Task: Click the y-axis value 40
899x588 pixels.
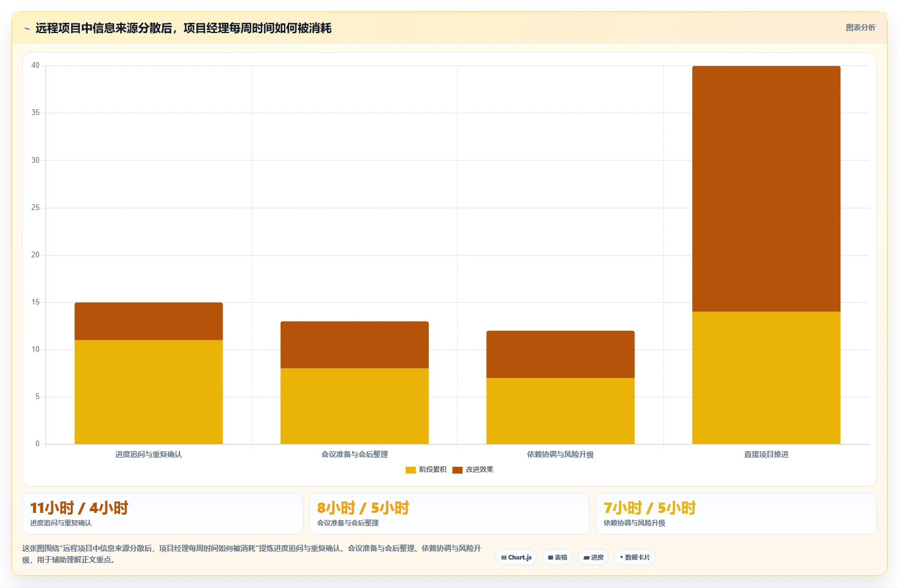Action: (x=35, y=65)
